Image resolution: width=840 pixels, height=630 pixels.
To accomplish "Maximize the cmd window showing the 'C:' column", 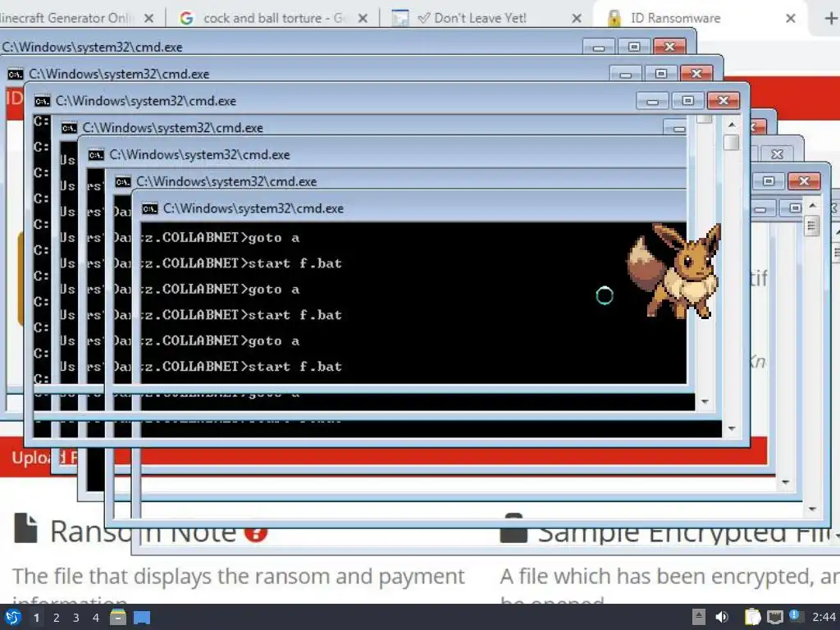I will [x=688, y=100].
